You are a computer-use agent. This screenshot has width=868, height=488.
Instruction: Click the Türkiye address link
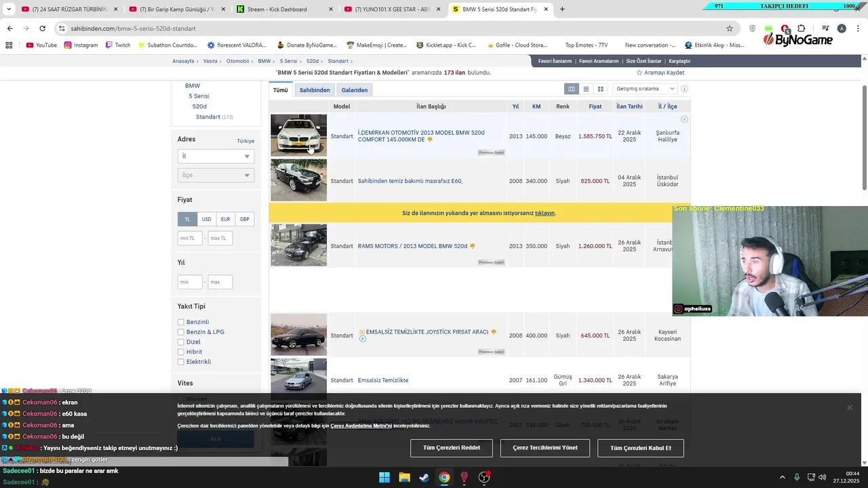coord(245,141)
